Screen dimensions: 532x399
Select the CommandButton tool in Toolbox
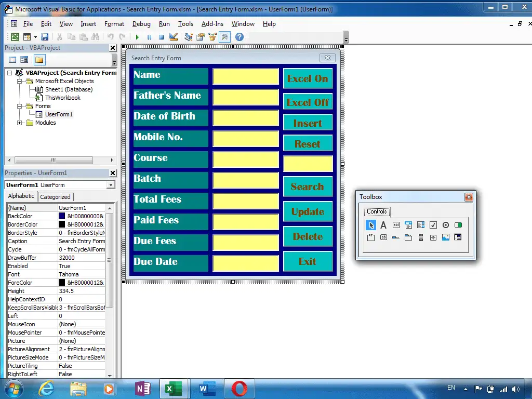click(x=383, y=237)
